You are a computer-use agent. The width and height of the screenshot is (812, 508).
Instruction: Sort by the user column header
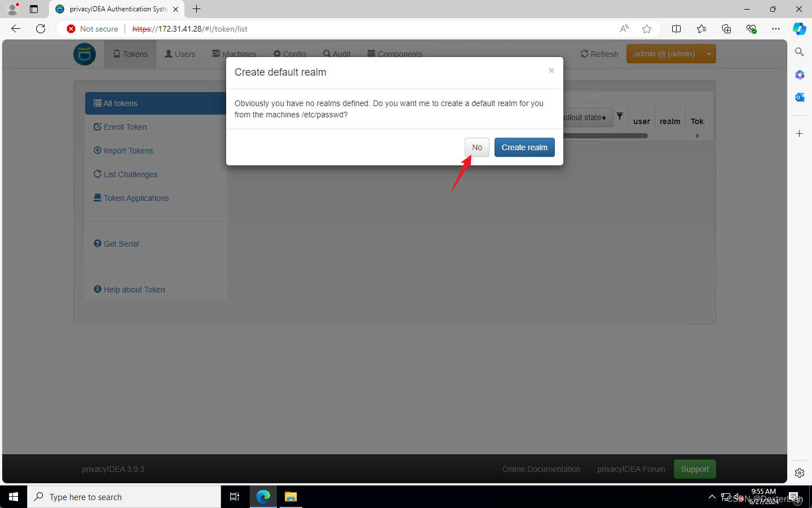pyautogui.click(x=642, y=121)
